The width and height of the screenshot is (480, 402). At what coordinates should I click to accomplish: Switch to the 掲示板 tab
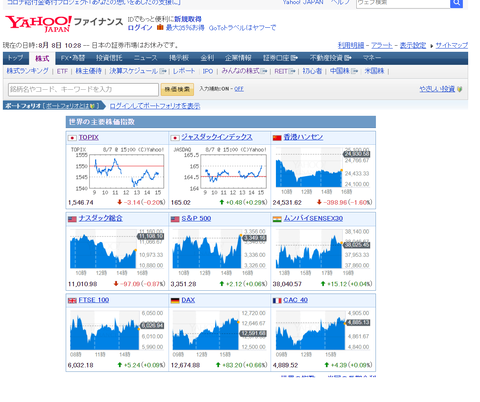(179, 58)
